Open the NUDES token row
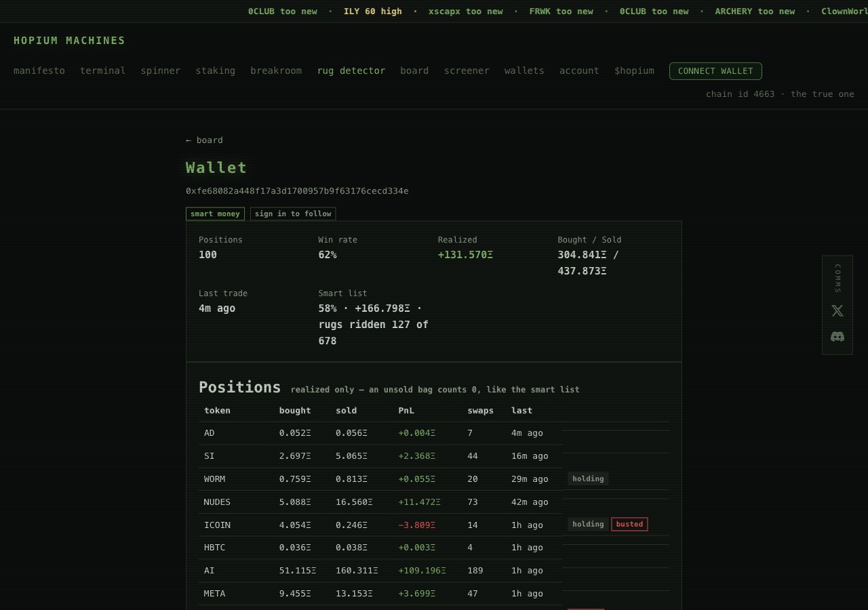 click(x=434, y=502)
